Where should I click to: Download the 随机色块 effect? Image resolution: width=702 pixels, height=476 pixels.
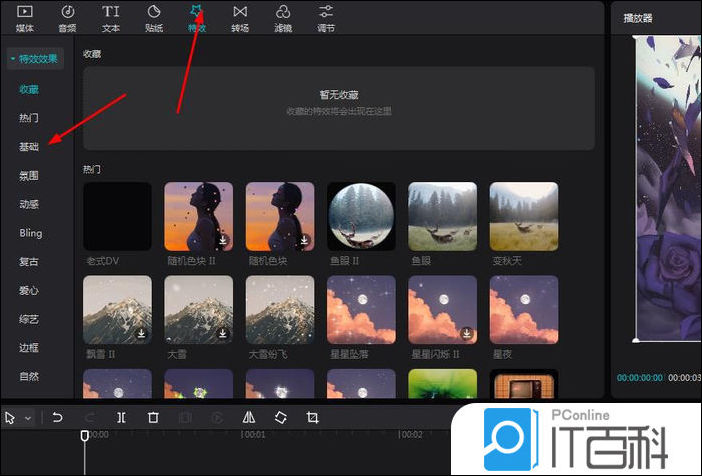304,240
